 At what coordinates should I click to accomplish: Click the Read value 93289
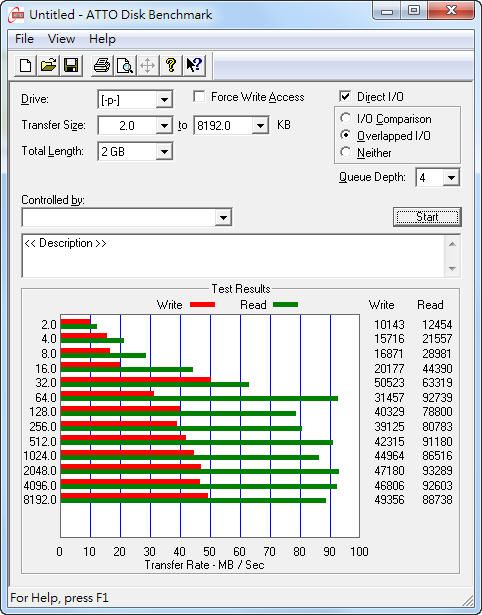click(437, 470)
